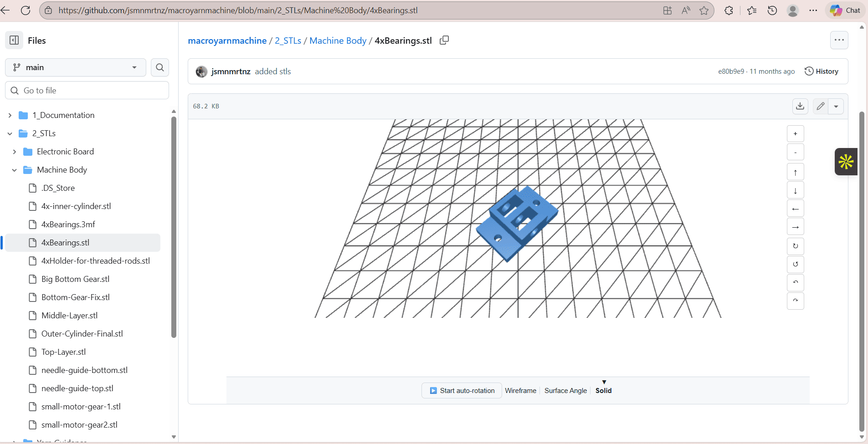Select Surface Angle render mode

pyautogui.click(x=565, y=391)
